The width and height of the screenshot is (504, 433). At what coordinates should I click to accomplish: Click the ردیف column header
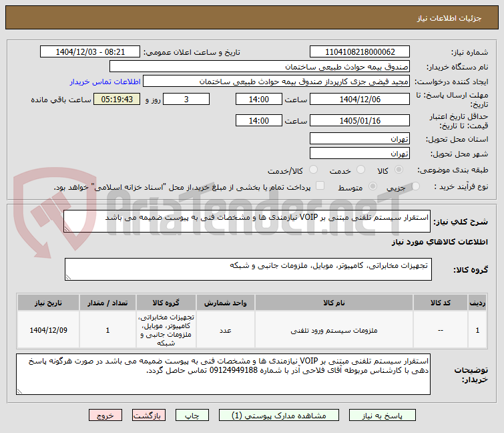point(477,303)
